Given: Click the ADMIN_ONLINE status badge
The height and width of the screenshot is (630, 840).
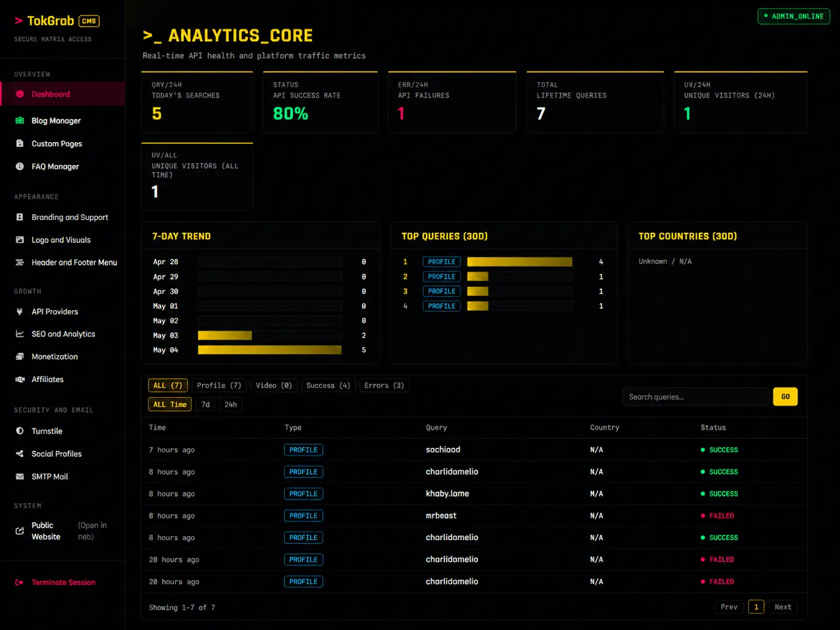Looking at the screenshot, I should [x=794, y=16].
